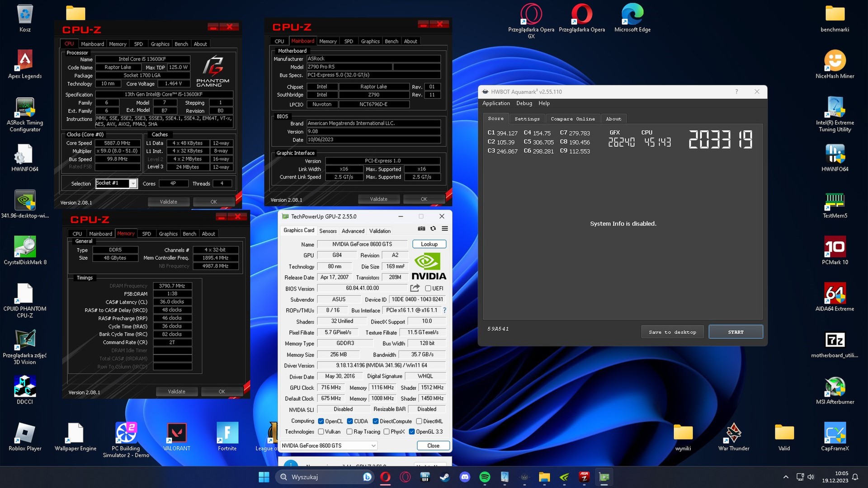Click the GPU Name field NVIDIA GeForce 8600 GTS

pyautogui.click(x=362, y=244)
